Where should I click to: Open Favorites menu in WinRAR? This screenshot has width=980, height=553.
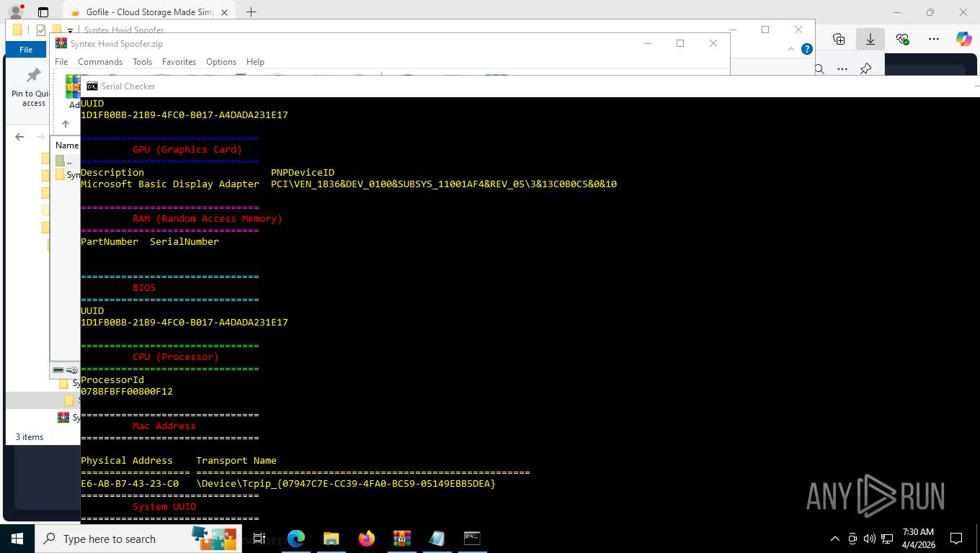(x=179, y=62)
